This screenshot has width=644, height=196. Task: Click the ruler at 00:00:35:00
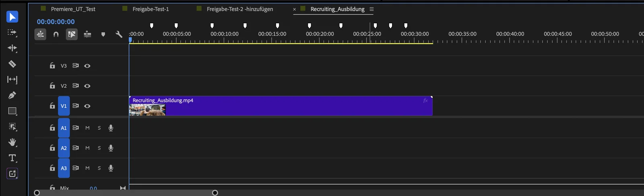coord(462,34)
